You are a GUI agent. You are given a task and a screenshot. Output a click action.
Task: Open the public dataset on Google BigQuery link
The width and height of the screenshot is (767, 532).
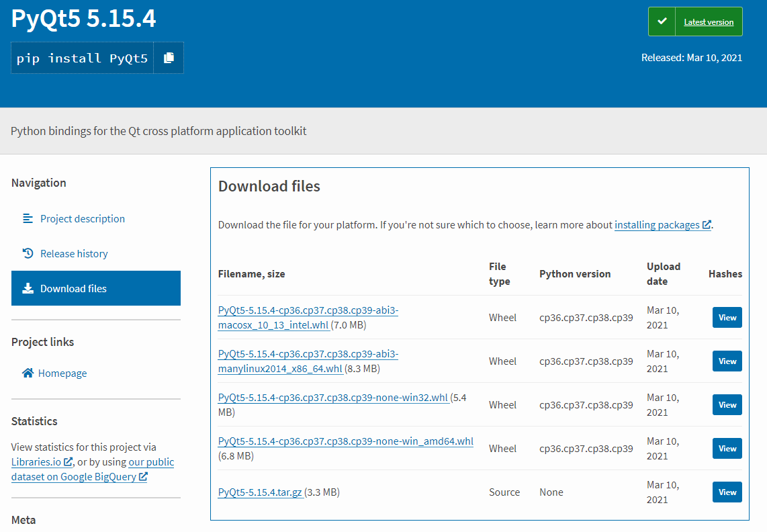click(x=93, y=469)
